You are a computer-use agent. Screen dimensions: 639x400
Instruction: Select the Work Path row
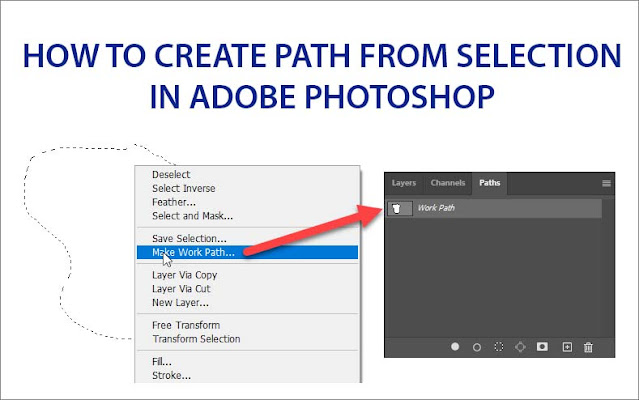[494, 209]
